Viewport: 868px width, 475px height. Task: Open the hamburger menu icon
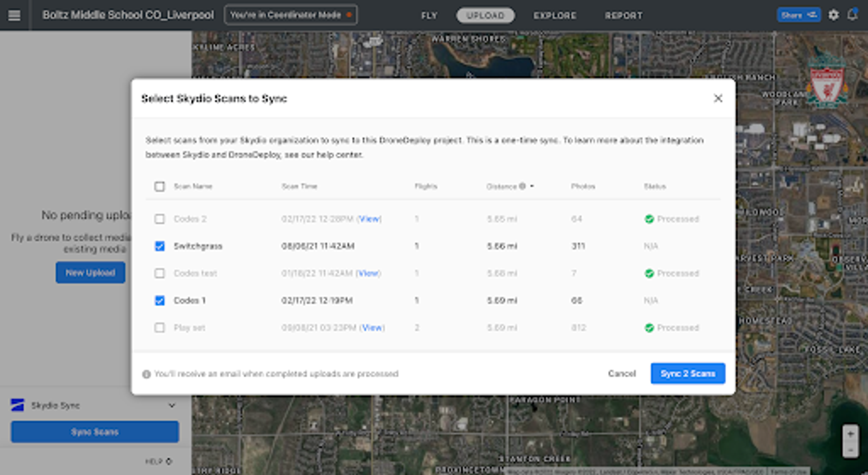[14, 15]
